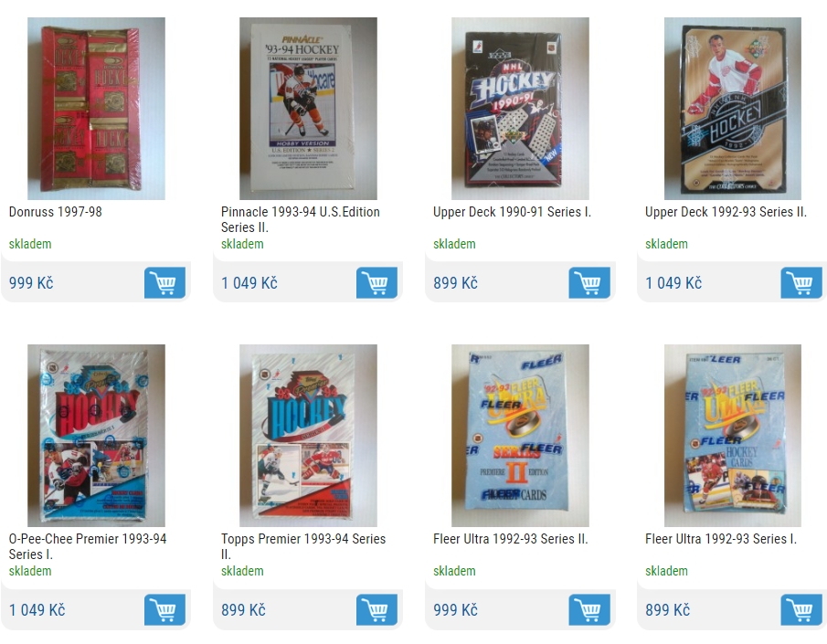Screen dimensions: 827x644
Task: Add O-Pee-Chee Premier 1993-94 to cart
Action: [x=164, y=609]
